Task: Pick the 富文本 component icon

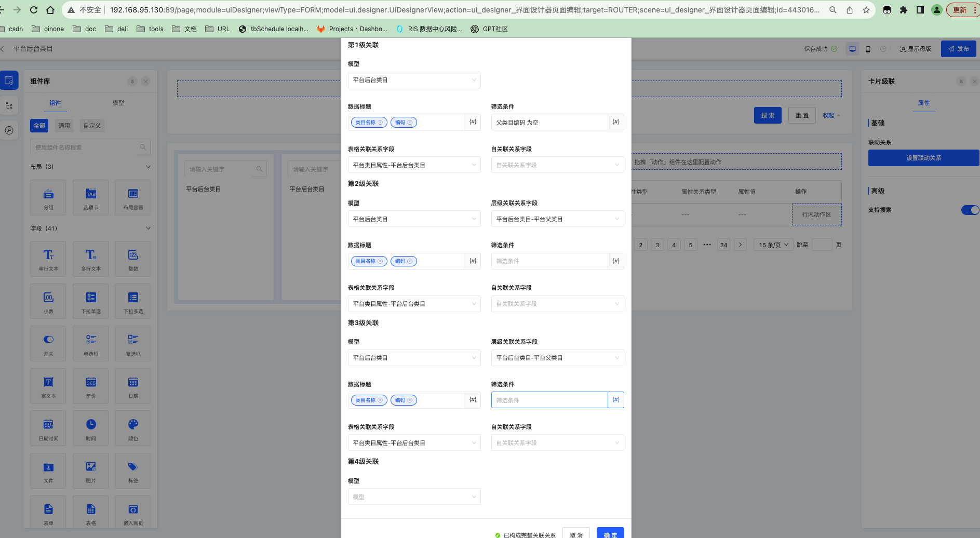Action: 48,386
